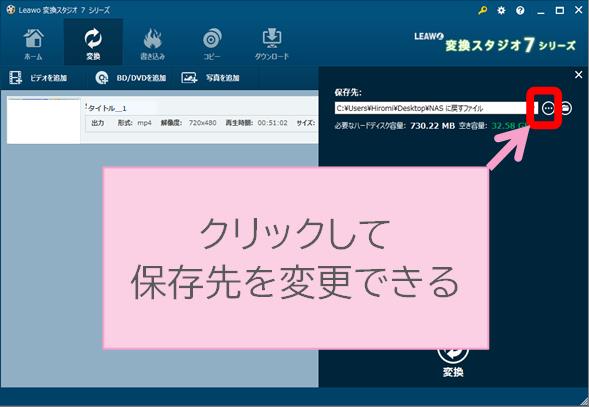The height and width of the screenshot is (407, 589).
Task: Click the タイトル__1 title text
Action: (107, 108)
